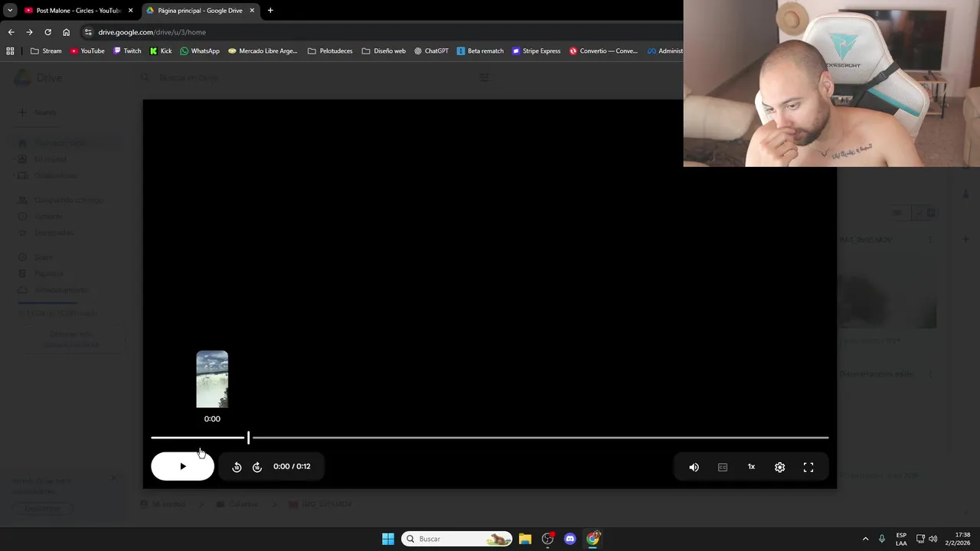Expand the Diseño web bookmarks folder
Viewport: 980px width, 551px height.
click(384, 51)
